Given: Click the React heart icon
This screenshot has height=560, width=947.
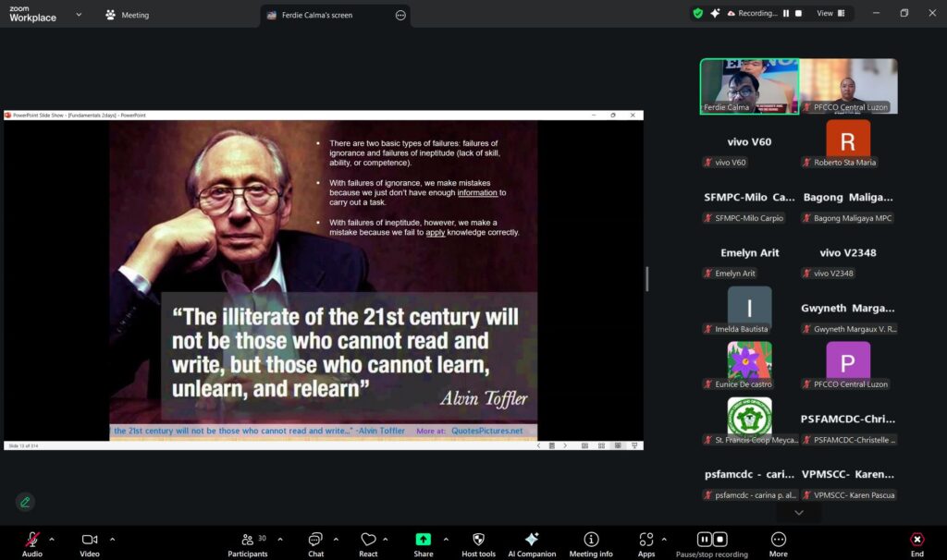Looking at the screenshot, I should 368,541.
